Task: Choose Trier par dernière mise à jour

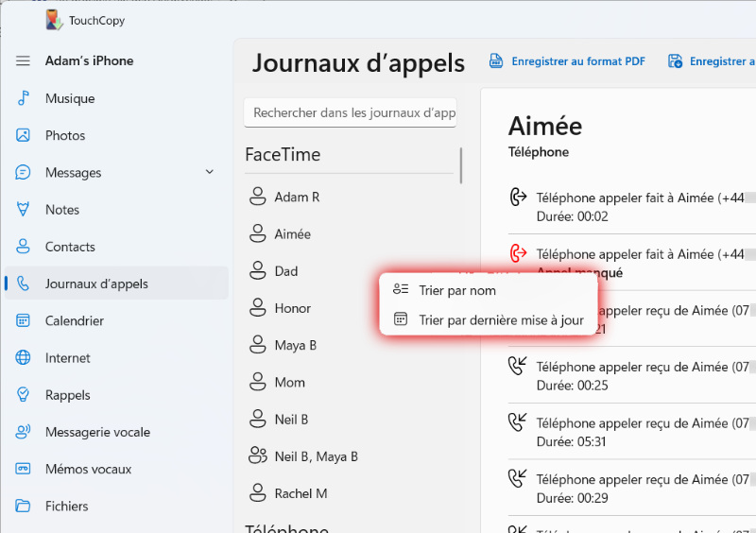Action: coord(501,320)
